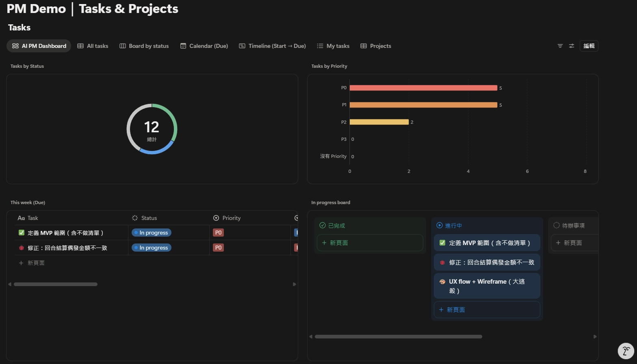Open view settings sliders icon
This screenshot has height=364, width=637.
pos(572,46)
